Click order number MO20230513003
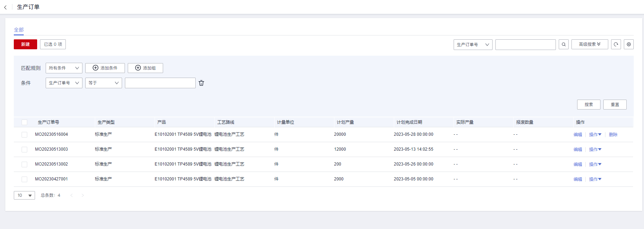This screenshot has width=644, height=229. 51,149
